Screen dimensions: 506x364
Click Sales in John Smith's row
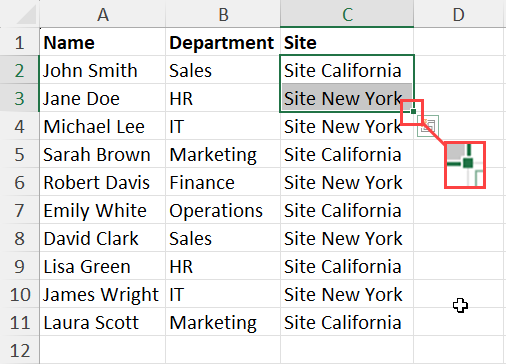pyautogui.click(x=223, y=70)
